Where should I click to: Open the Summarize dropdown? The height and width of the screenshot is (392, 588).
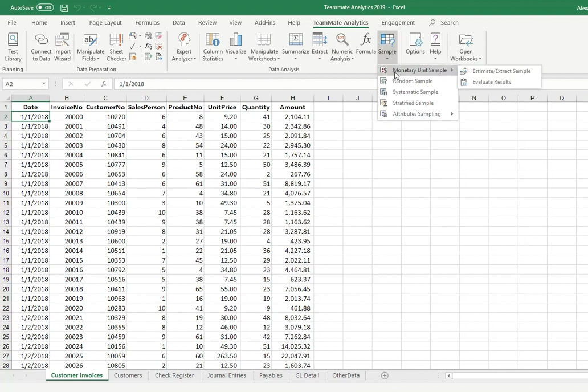295,47
